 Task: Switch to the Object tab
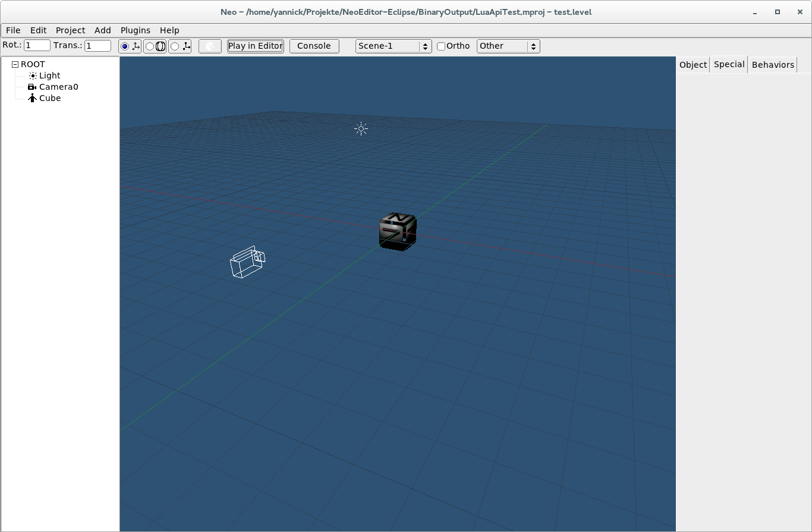pyautogui.click(x=693, y=65)
